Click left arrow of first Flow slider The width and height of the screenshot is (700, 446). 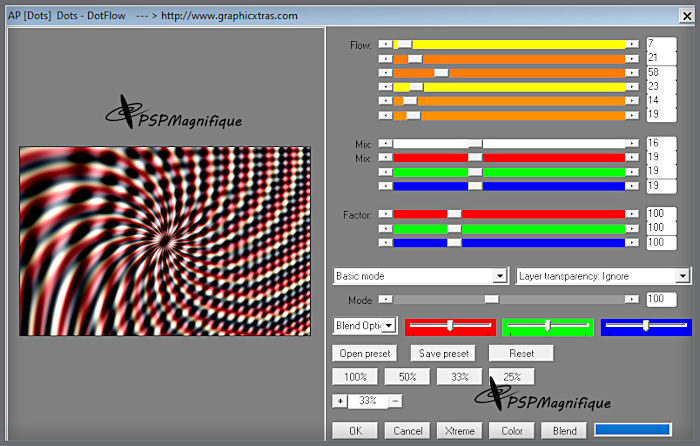(x=386, y=45)
